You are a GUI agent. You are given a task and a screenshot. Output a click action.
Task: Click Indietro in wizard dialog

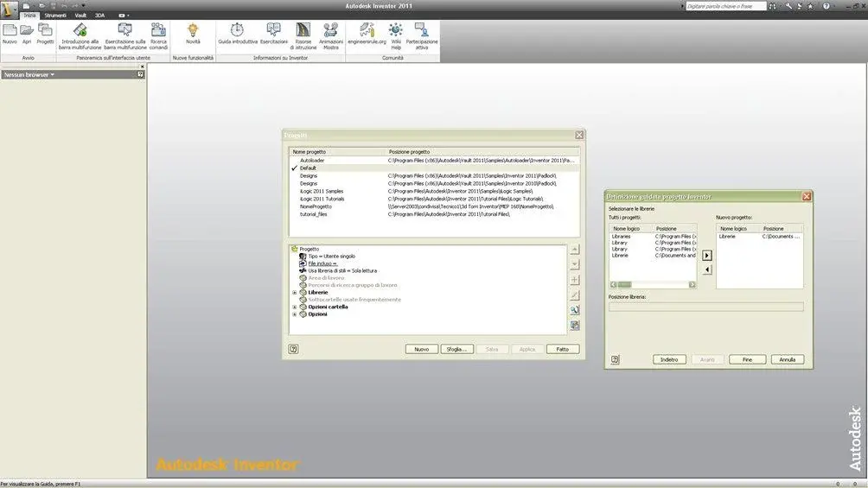(669, 359)
